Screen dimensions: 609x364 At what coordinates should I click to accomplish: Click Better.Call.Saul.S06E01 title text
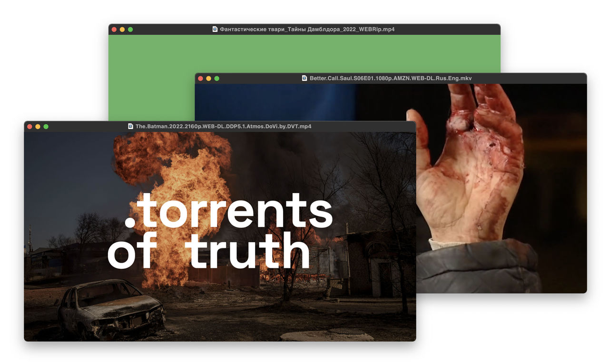(391, 78)
